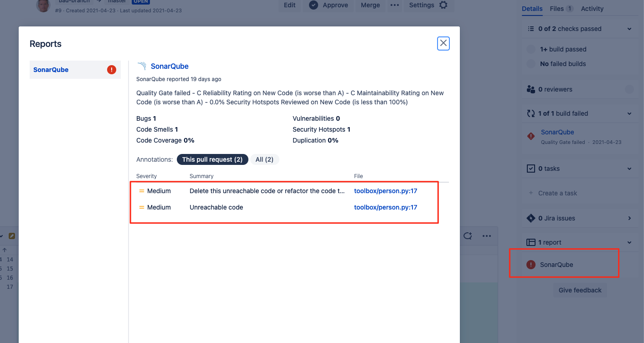Open the SonarQube report under '1 report'
The width and height of the screenshot is (644, 343).
pyautogui.click(x=556, y=265)
